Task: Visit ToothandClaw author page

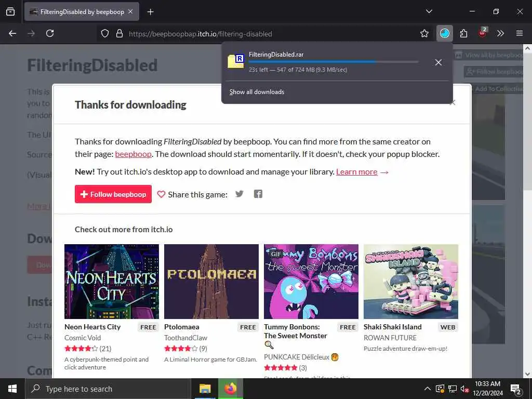Action: [185, 338]
